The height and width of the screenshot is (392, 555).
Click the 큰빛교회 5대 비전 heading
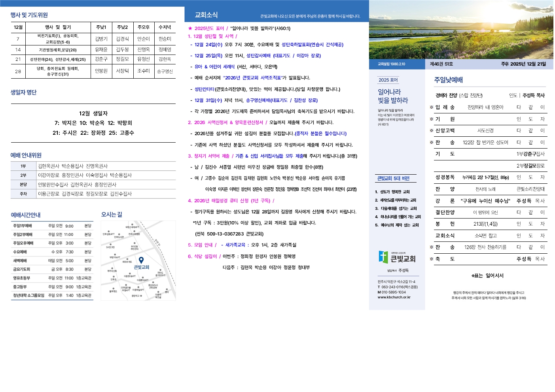pyautogui.click(x=393, y=179)
